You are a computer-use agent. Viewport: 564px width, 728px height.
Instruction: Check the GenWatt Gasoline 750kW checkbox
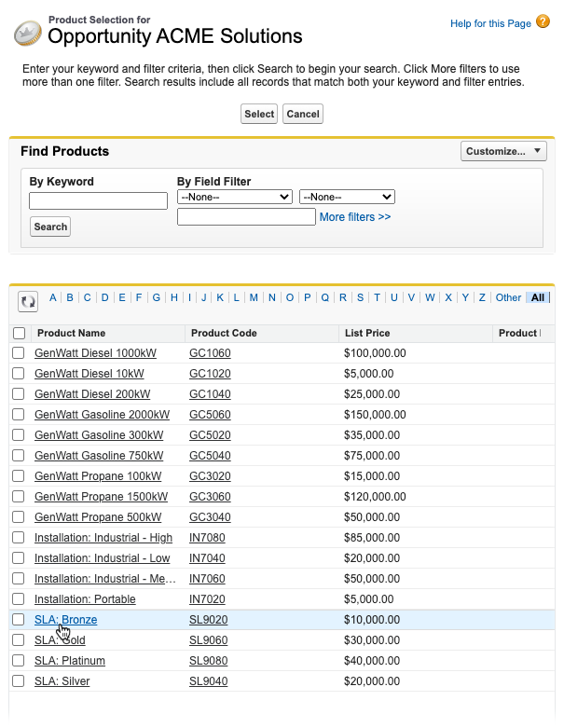point(18,456)
